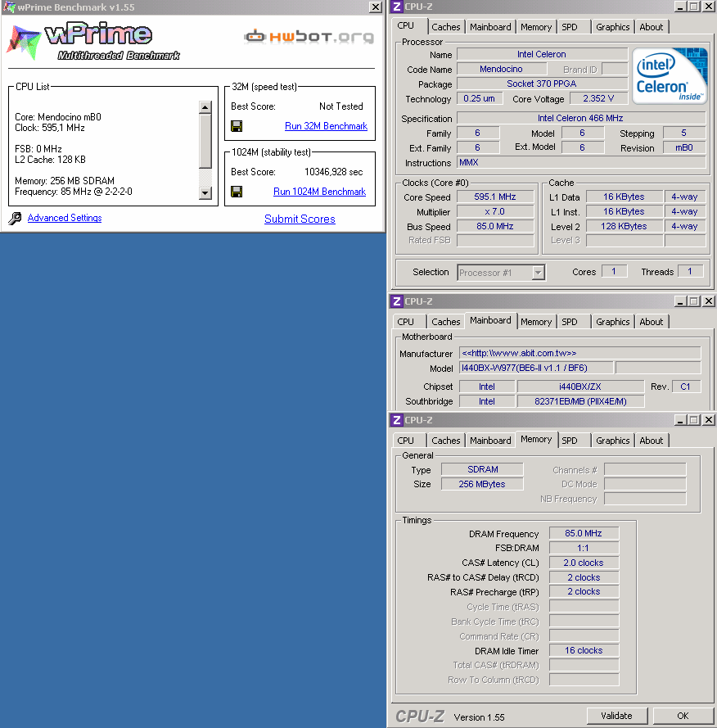Select Caches tab in the Mainboard CPU-Z window
This screenshot has height=728, width=717.
tap(445, 322)
